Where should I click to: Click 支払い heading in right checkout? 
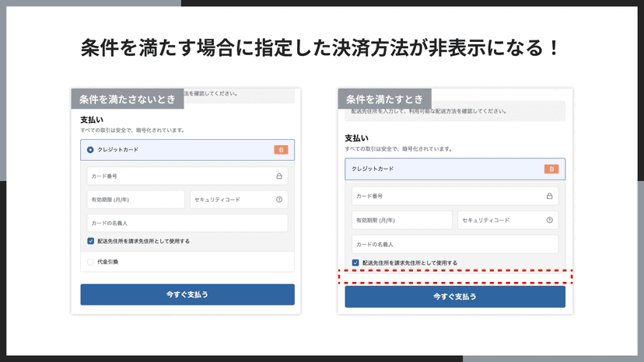[356, 138]
